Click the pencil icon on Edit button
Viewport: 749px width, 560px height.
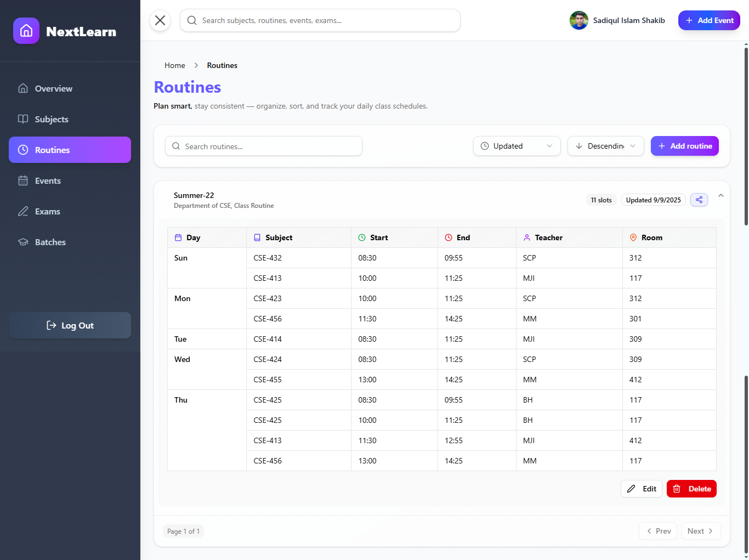point(632,488)
